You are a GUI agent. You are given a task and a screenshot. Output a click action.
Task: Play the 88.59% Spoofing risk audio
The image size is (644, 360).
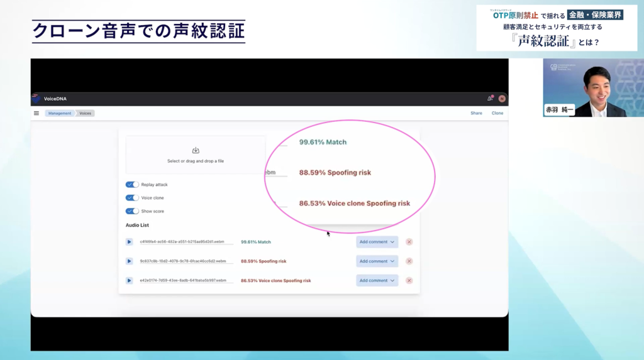[129, 261]
